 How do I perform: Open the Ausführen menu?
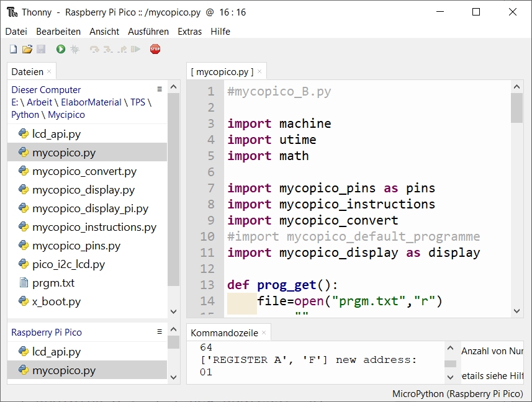(x=148, y=32)
